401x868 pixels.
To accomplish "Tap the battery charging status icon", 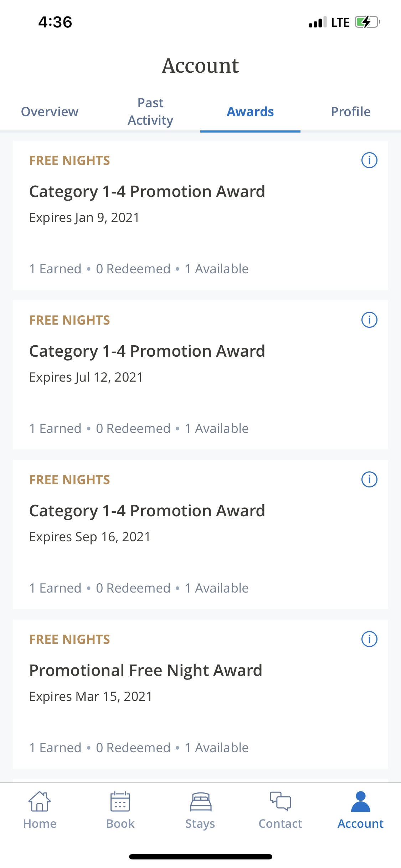I will (367, 22).
